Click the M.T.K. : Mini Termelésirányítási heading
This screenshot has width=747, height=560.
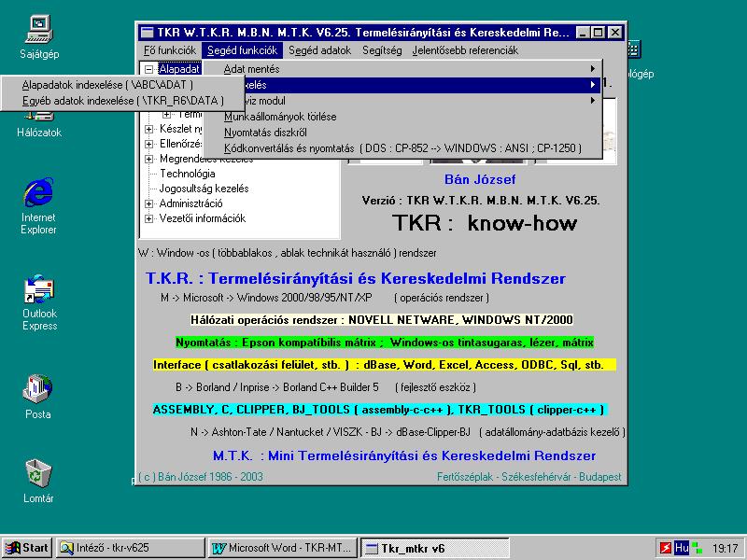point(404,455)
